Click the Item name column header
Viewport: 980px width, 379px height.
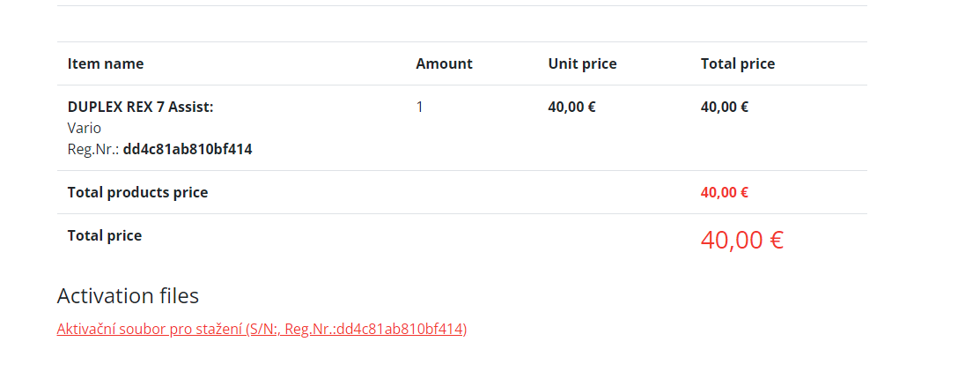pyautogui.click(x=106, y=63)
